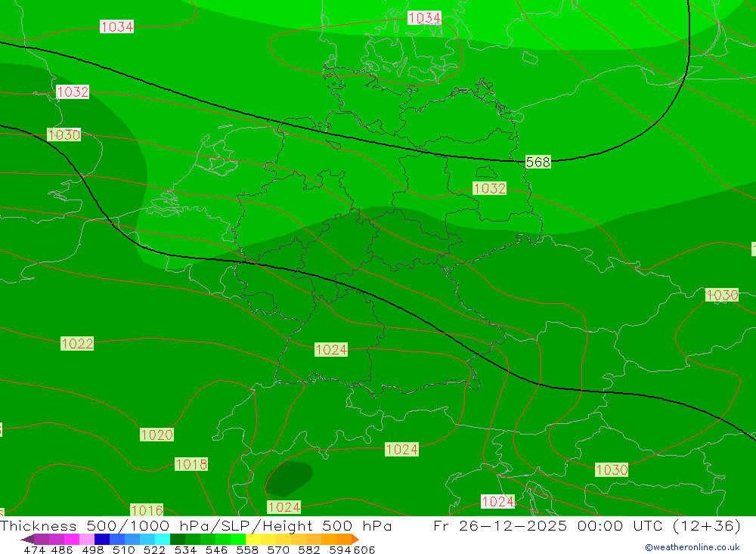Click the legend value 498

[x=92, y=549]
